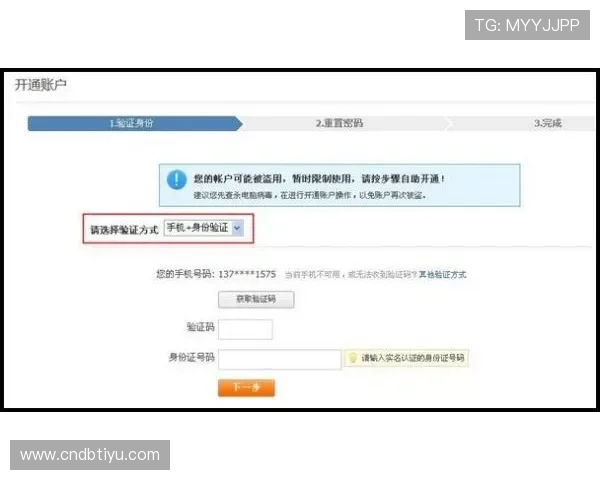The height and width of the screenshot is (480, 600).
Task: Click the 当前手机不可用 notice text
Action: [351, 274]
